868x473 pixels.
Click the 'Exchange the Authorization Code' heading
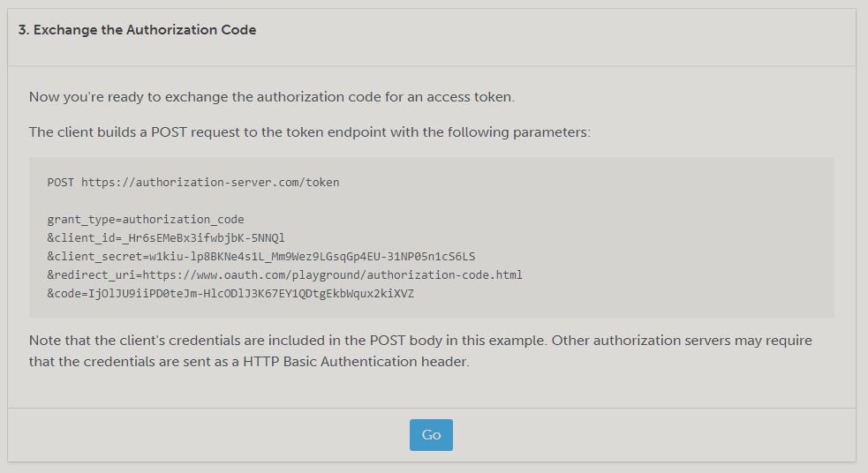[137, 30]
